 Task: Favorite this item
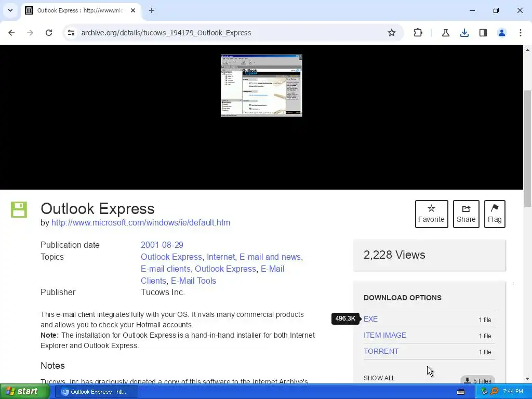click(x=431, y=214)
